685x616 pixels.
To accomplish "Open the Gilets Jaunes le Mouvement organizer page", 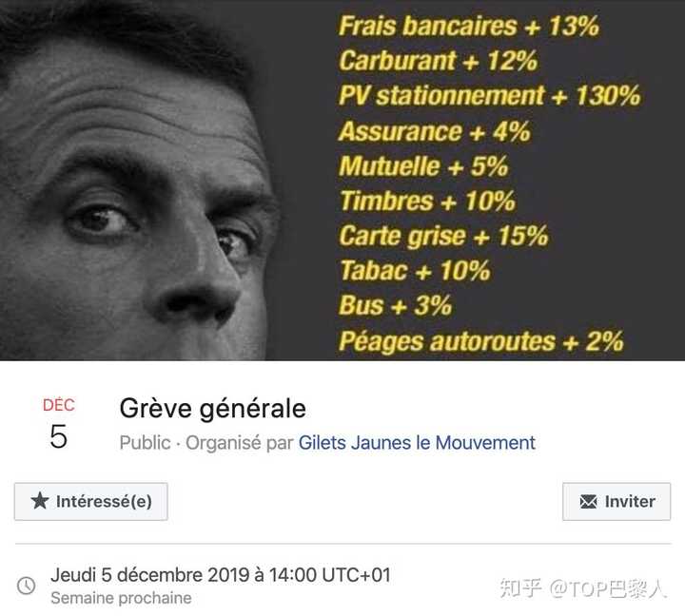I will click(x=417, y=443).
